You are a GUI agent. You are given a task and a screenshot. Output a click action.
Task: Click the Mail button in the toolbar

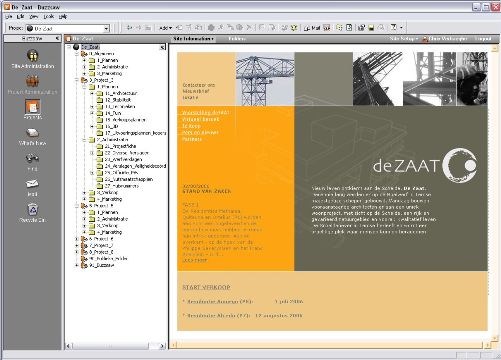point(313,28)
